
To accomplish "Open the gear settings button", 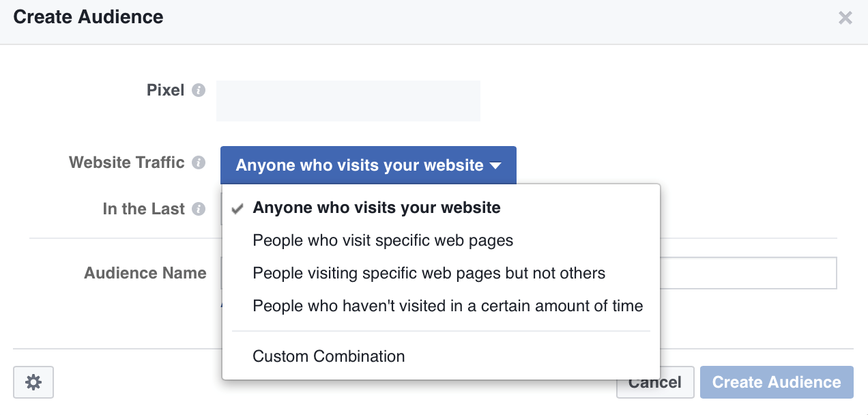I will click(x=33, y=382).
